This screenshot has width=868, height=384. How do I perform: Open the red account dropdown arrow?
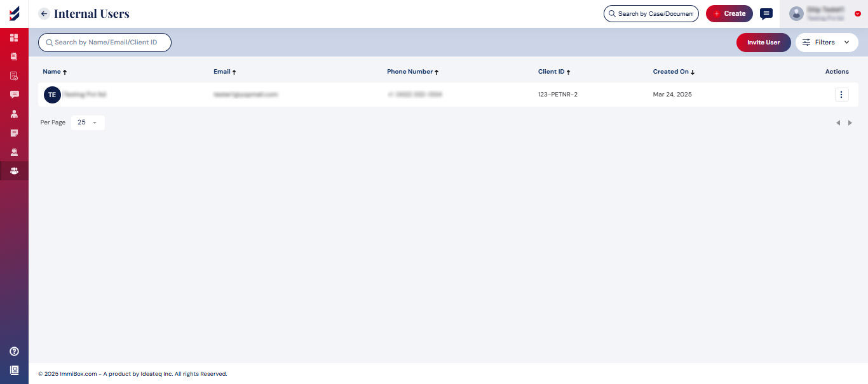858,13
